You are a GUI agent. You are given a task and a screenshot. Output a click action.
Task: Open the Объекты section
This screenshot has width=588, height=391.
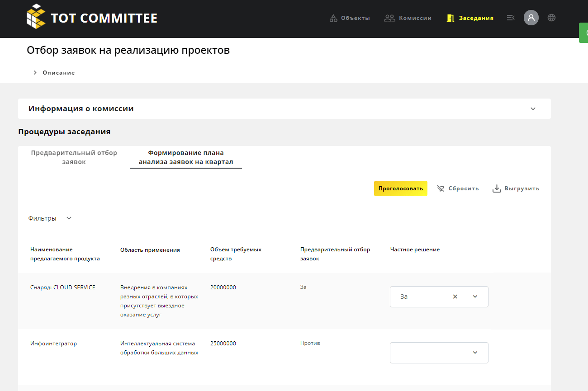pos(350,18)
